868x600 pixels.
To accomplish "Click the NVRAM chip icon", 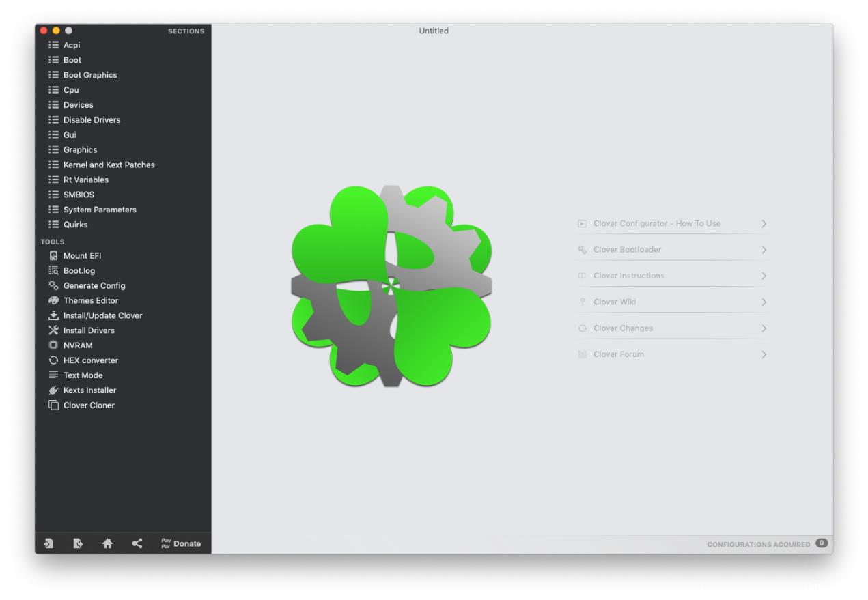I will click(53, 345).
